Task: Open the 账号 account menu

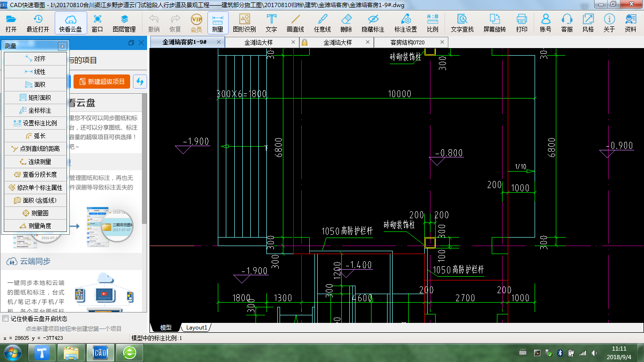Action: point(545,23)
